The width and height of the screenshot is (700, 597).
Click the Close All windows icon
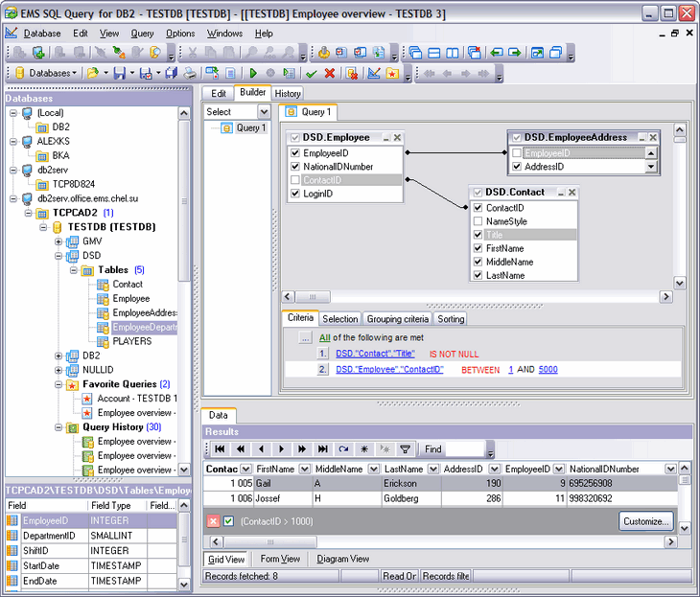click(474, 53)
